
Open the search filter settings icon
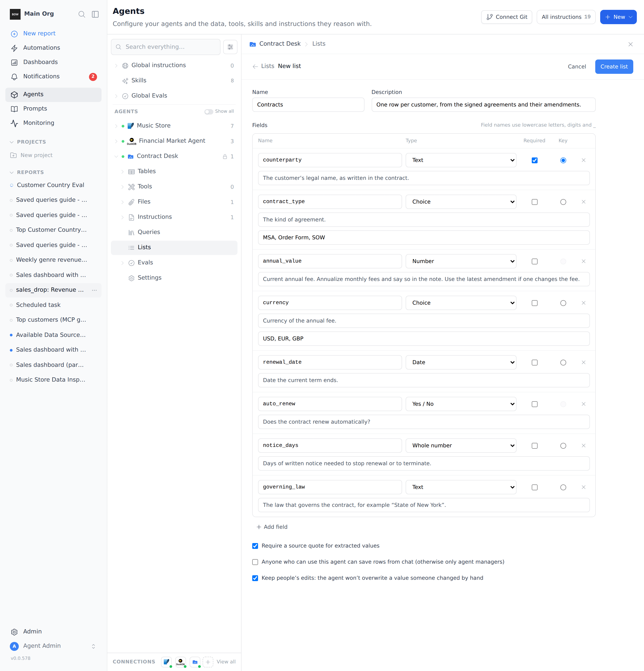(230, 47)
